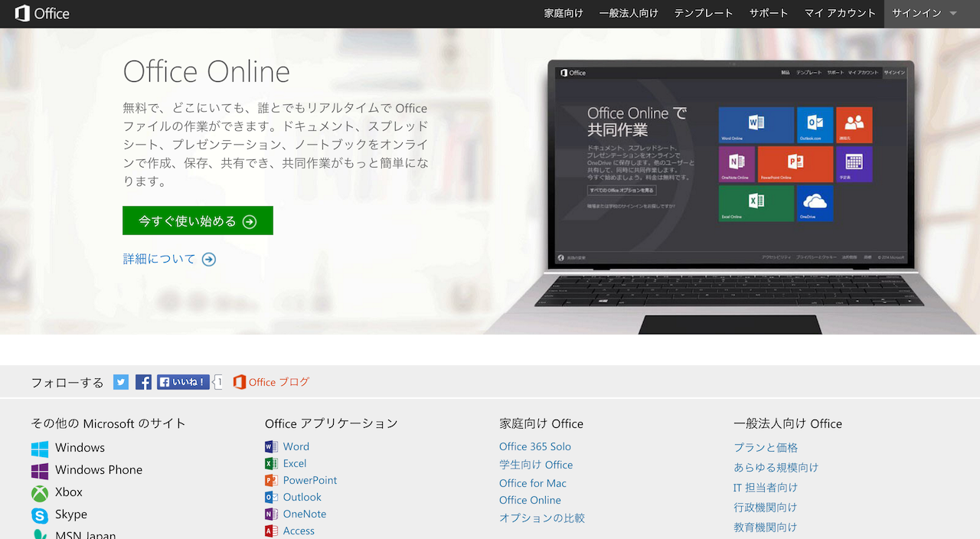Click the Xbox logo icon
The image size is (980, 539).
point(40,492)
